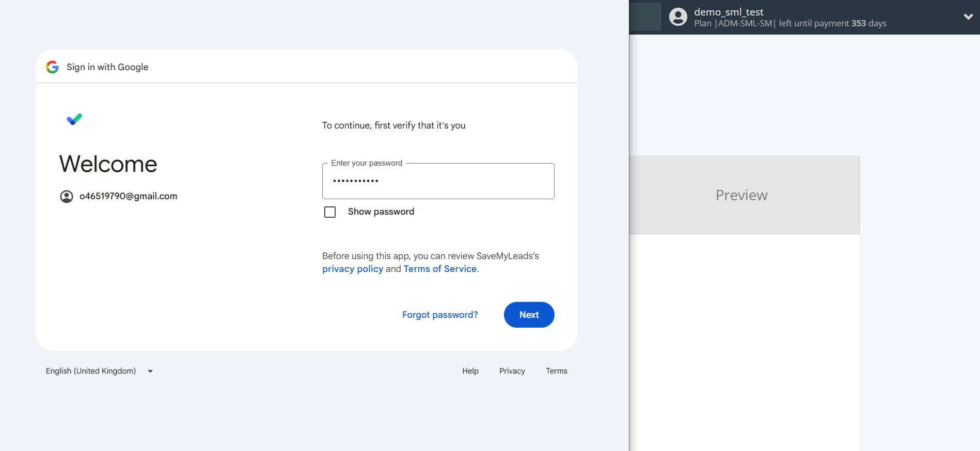Click Privacy in the footer
Screen dimensions: 980x451
point(512,371)
